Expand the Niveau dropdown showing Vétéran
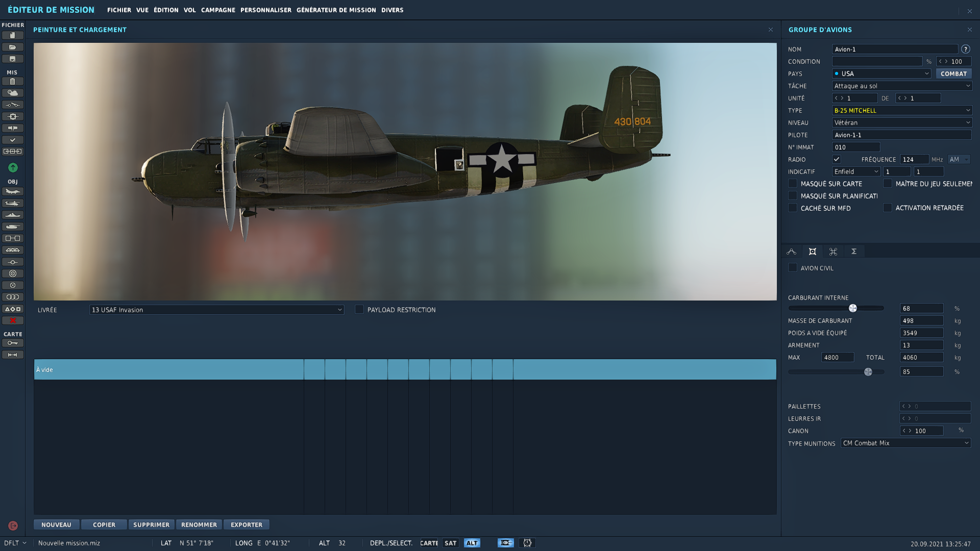The height and width of the screenshot is (551, 980). coord(902,122)
